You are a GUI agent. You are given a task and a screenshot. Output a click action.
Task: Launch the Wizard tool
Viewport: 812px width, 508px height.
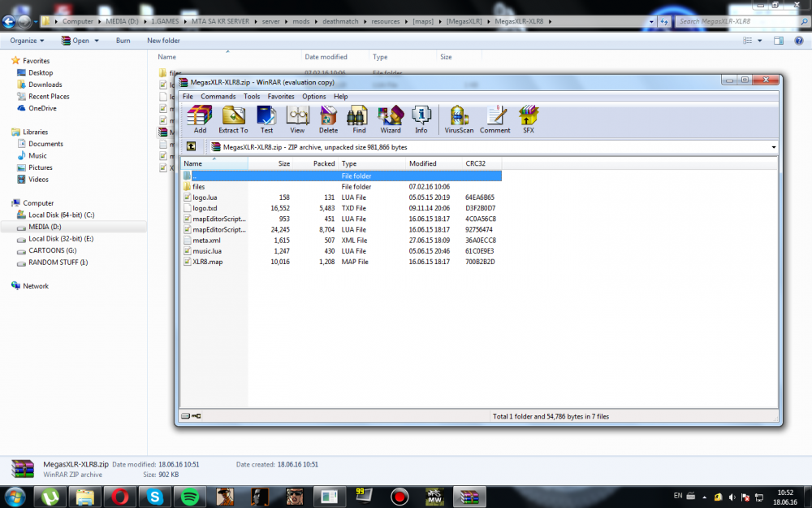[x=391, y=119]
